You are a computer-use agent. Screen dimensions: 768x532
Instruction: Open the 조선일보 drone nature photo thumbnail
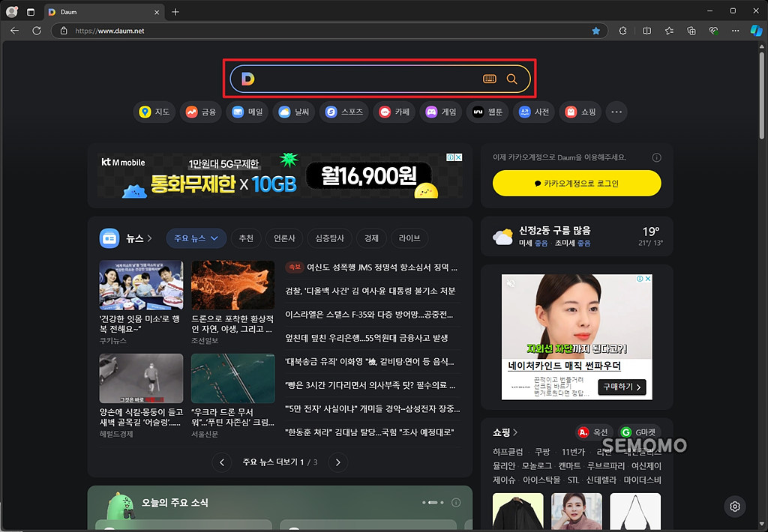[232, 285]
